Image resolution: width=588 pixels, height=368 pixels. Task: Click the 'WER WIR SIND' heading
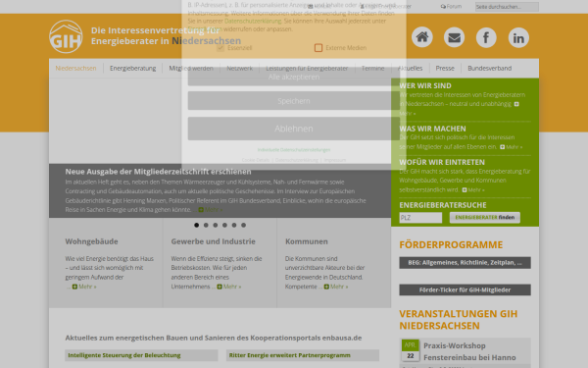click(x=425, y=85)
